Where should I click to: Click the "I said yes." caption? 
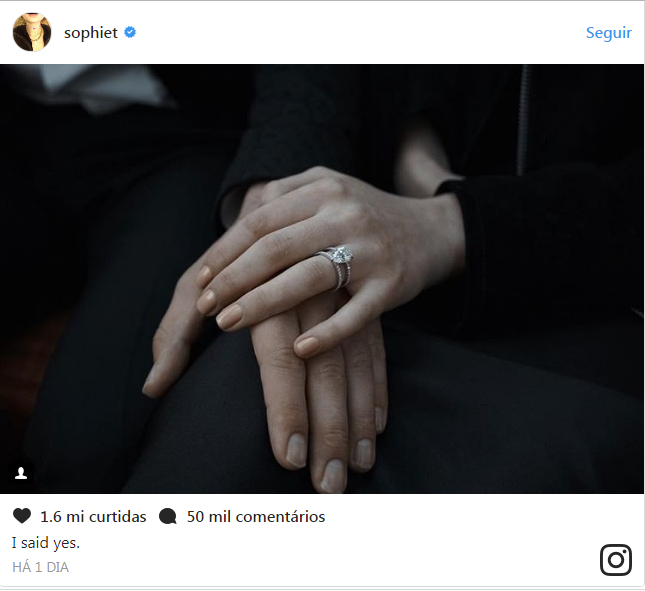[x=46, y=543]
